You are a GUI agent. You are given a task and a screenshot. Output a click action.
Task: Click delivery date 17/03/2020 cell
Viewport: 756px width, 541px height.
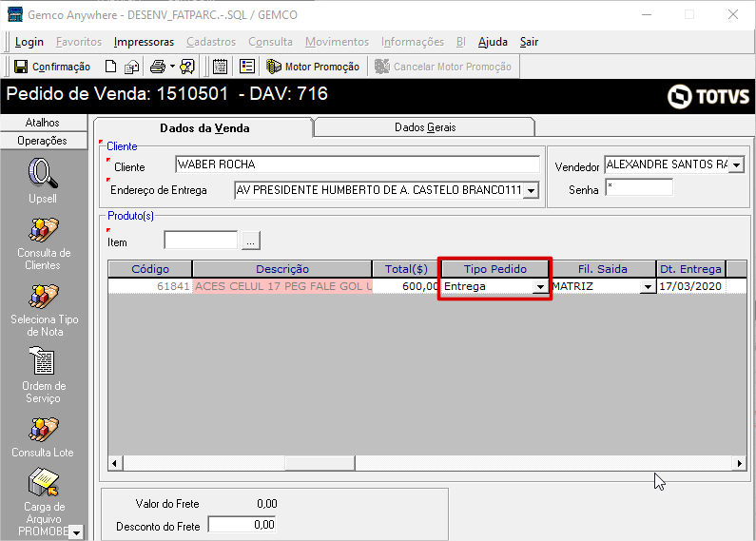pos(690,286)
